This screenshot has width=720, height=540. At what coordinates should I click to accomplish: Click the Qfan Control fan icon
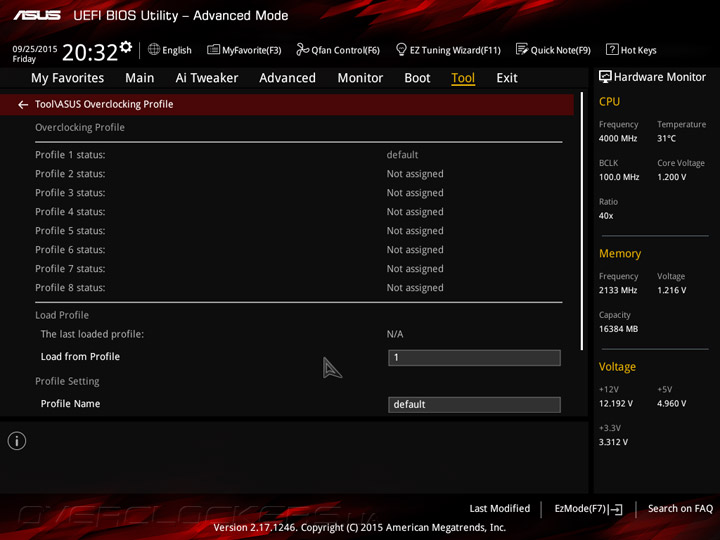coord(302,49)
